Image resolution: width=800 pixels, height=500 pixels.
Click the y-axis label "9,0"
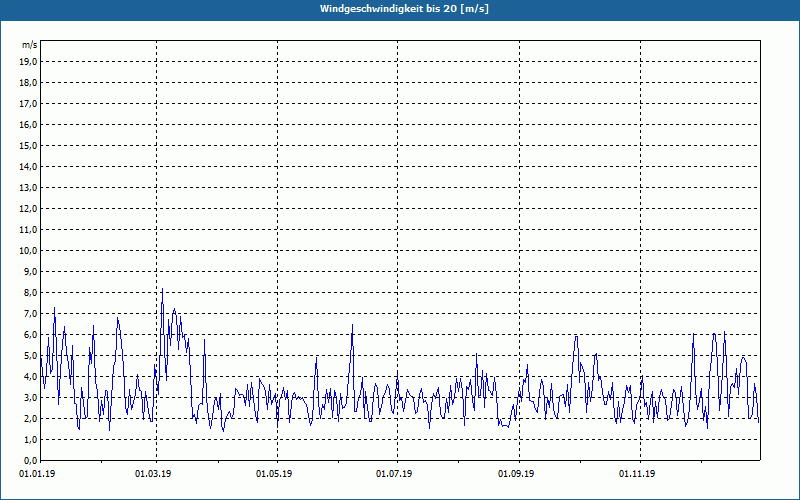(31, 271)
